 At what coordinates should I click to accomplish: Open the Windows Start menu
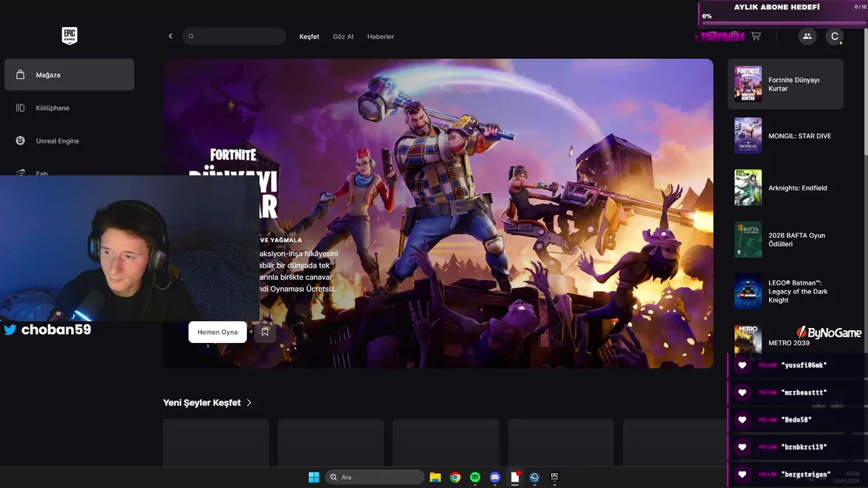click(x=314, y=477)
